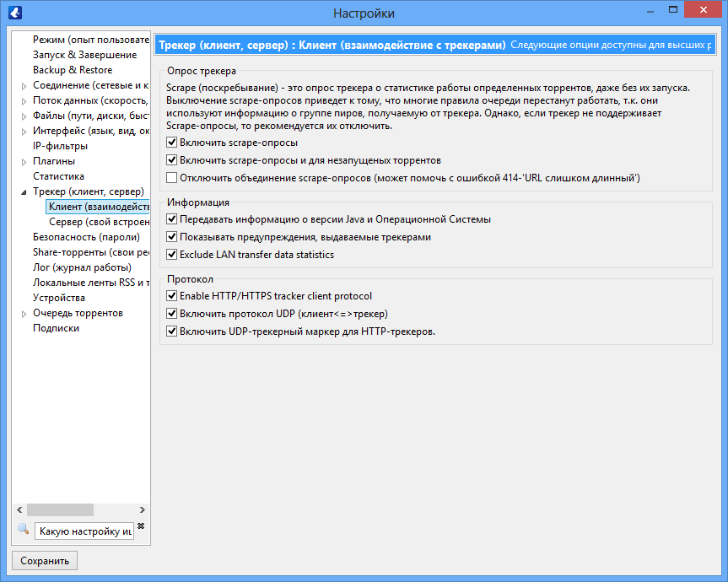Toggle scrape for незапущеных торрентов checkbox
728x582 pixels.
click(x=172, y=159)
